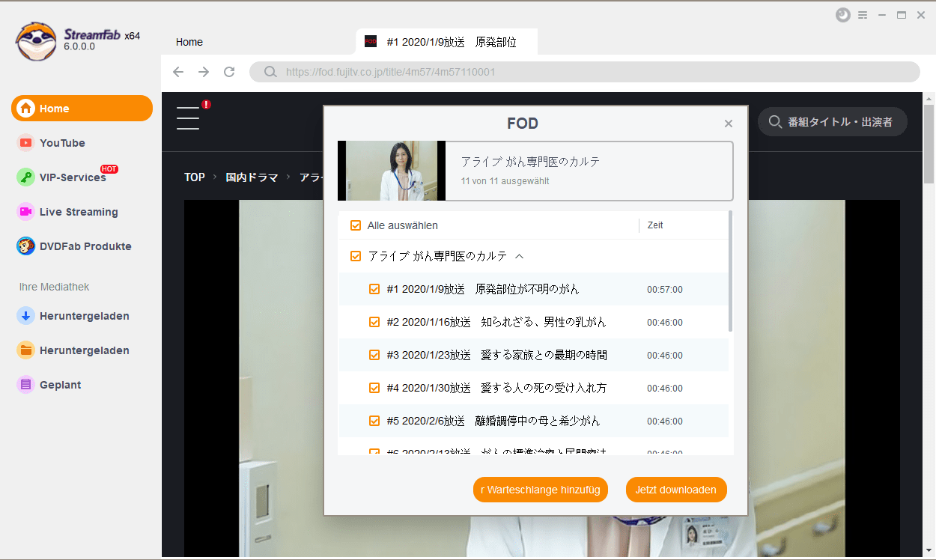Click the 'Ihre Mediathek' section label
This screenshot has height=560, width=936.
(x=55, y=287)
